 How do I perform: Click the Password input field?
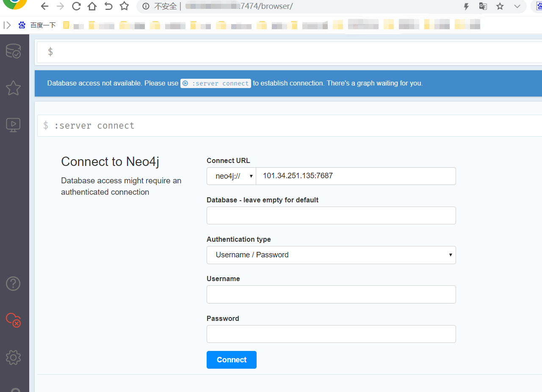tap(331, 334)
